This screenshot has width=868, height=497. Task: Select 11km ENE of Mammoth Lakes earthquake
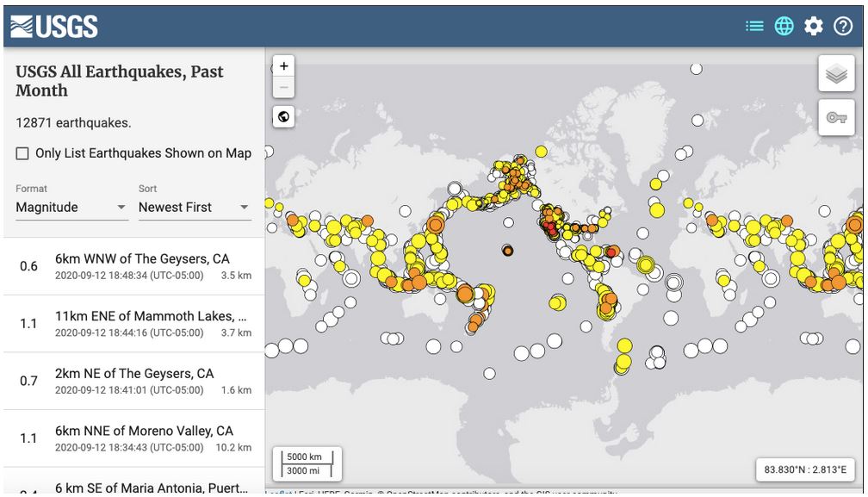pos(134,324)
